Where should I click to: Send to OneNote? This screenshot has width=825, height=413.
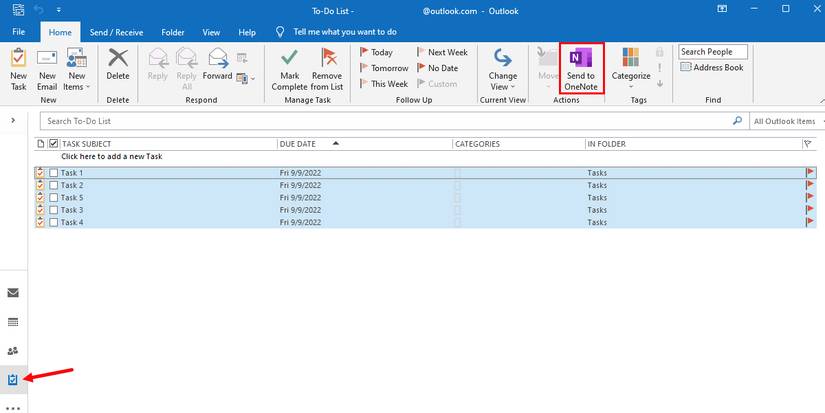pyautogui.click(x=581, y=69)
